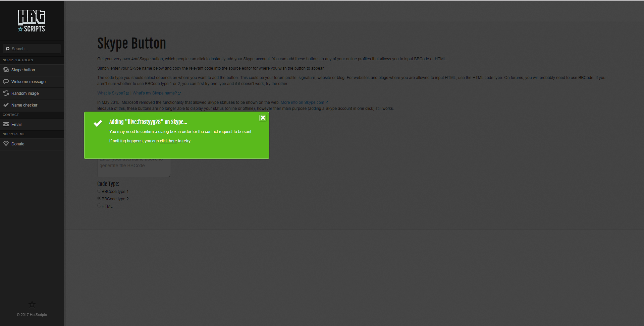
Task: Select the BBCode type 2 radio button
Action: [99, 198]
